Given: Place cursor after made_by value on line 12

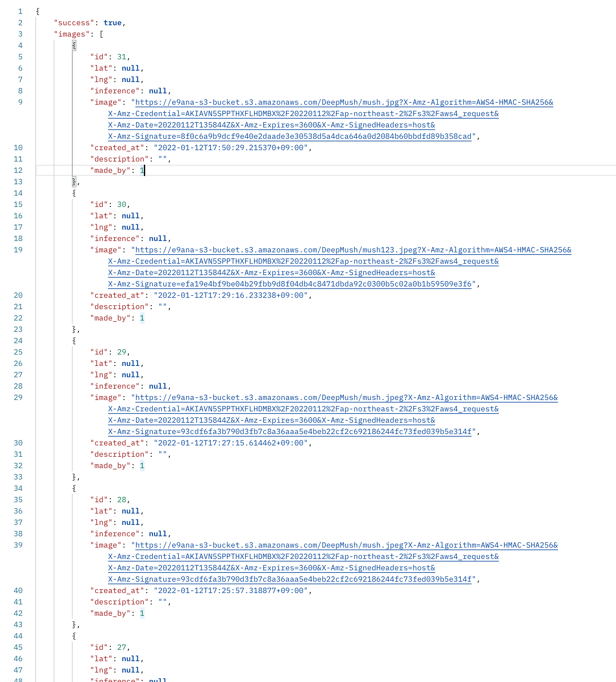Looking at the screenshot, I should click(x=145, y=170).
